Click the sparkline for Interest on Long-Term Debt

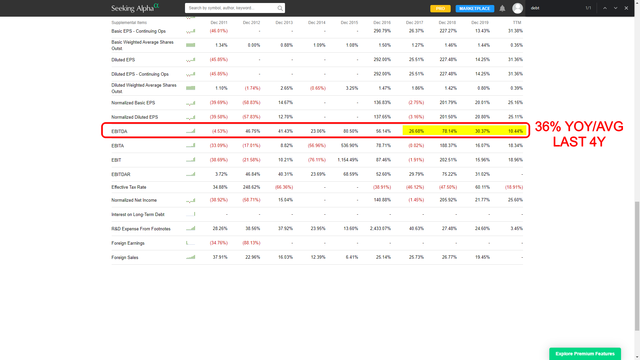click(x=191, y=214)
